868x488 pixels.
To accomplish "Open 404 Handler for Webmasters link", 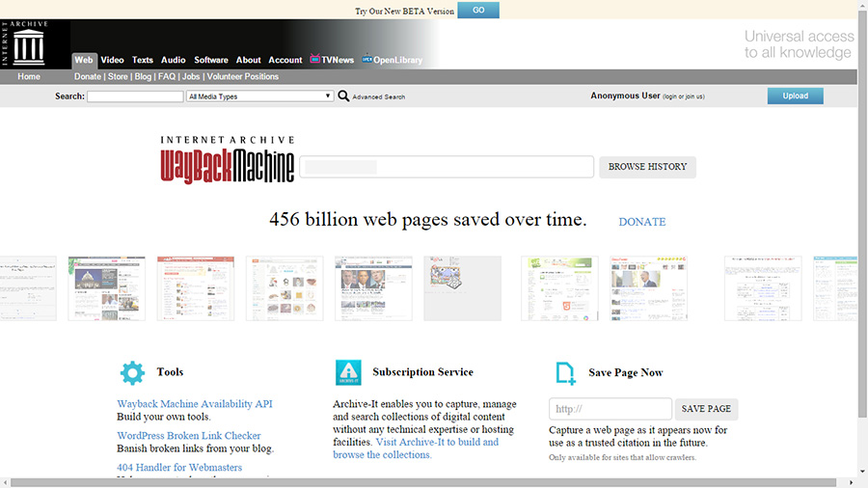I will [x=179, y=467].
